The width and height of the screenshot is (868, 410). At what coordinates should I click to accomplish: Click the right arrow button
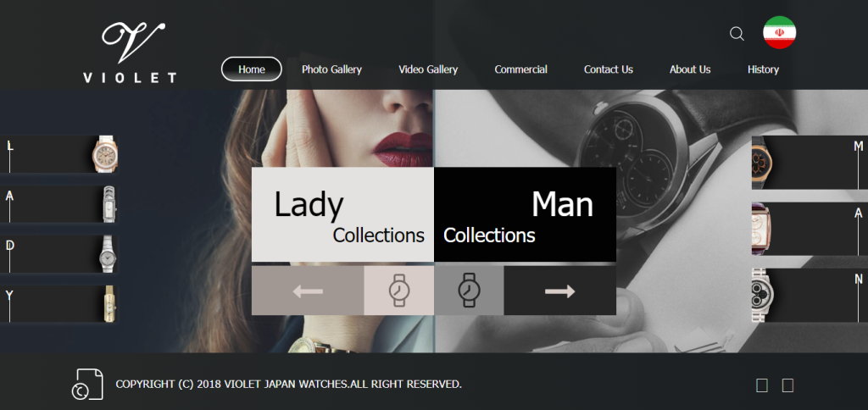pyautogui.click(x=559, y=291)
